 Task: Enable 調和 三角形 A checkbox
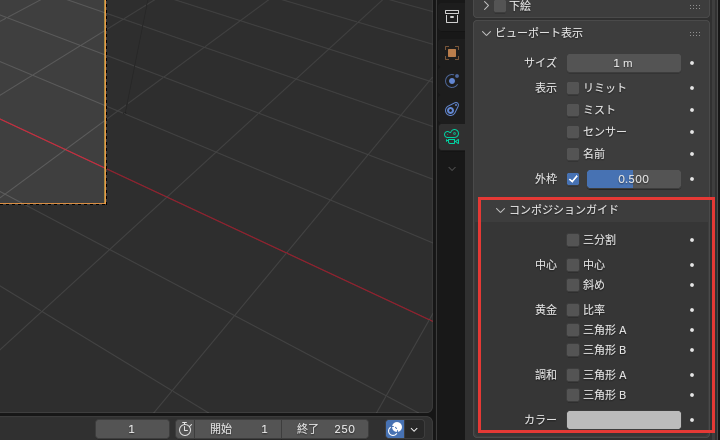[x=573, y=375]
